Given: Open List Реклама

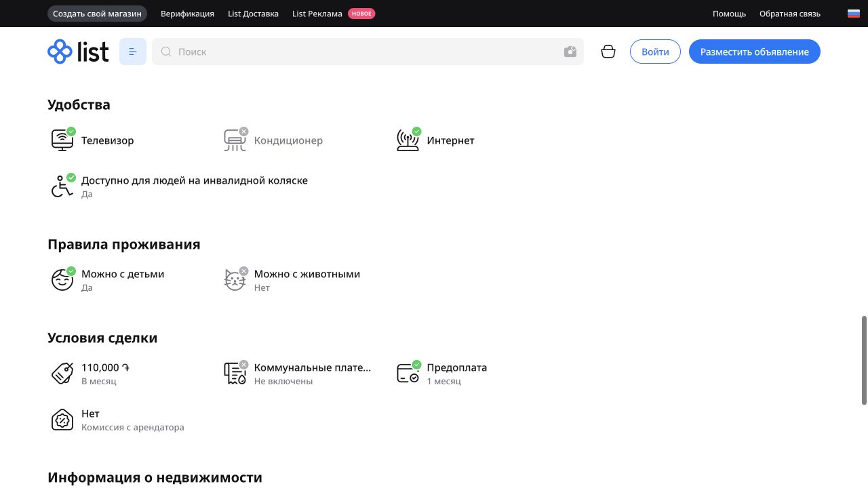Looking at the screenshot, I should 317,14.
